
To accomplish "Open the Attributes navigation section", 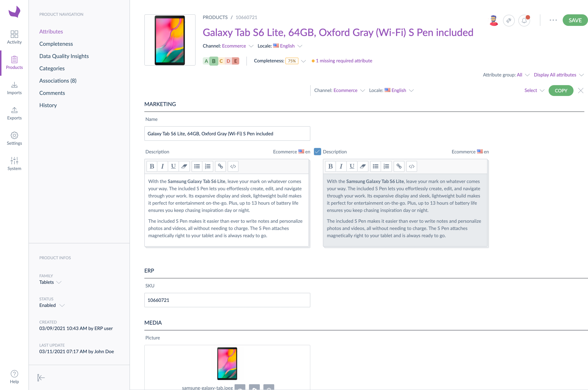I will 51,31.
